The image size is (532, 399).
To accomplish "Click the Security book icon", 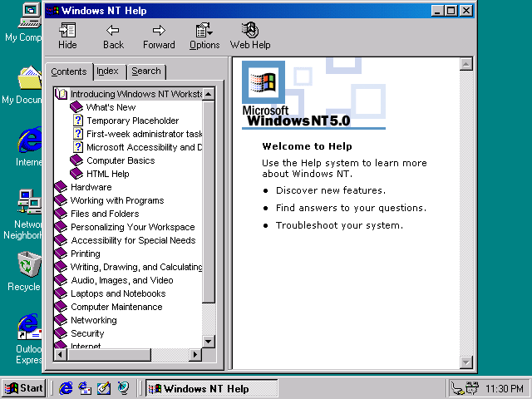I will [61, 333].
